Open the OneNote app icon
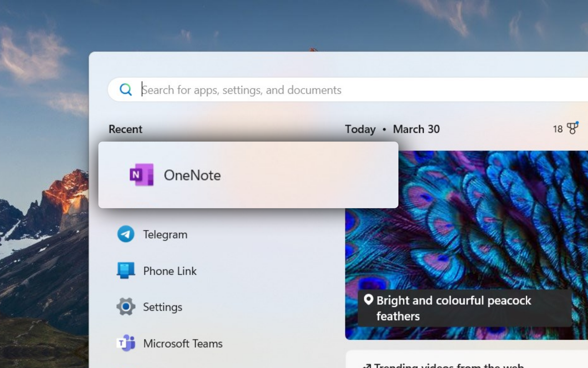This screenshot has height=368, width=588. 141,175
